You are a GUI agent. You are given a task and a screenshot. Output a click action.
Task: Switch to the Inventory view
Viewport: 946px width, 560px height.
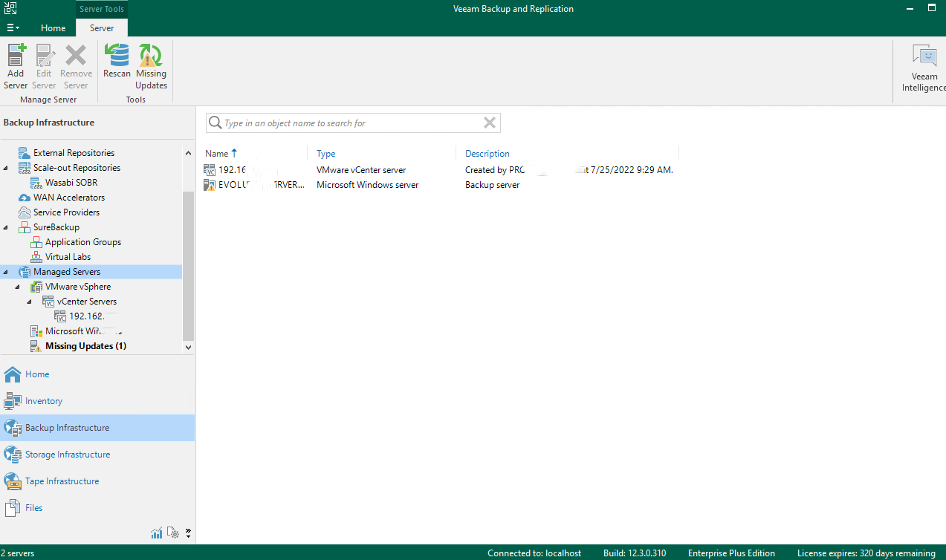(43, 401)
